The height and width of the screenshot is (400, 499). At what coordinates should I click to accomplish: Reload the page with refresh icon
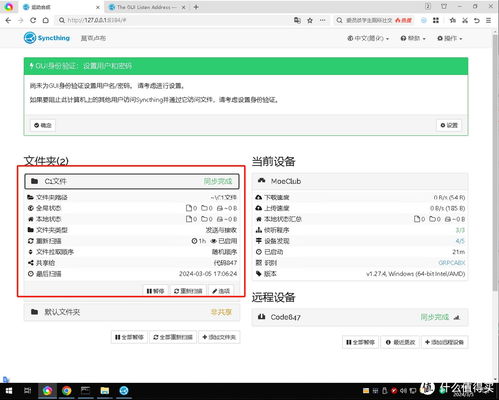click(33, 20)
